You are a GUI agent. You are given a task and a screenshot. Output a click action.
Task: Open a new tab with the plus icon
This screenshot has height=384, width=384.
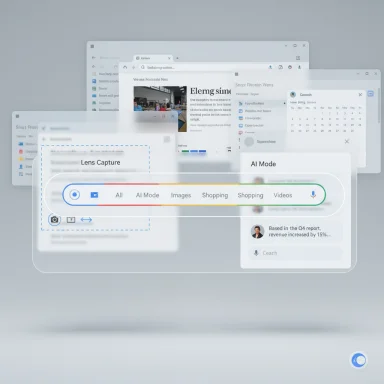(177, 58)
